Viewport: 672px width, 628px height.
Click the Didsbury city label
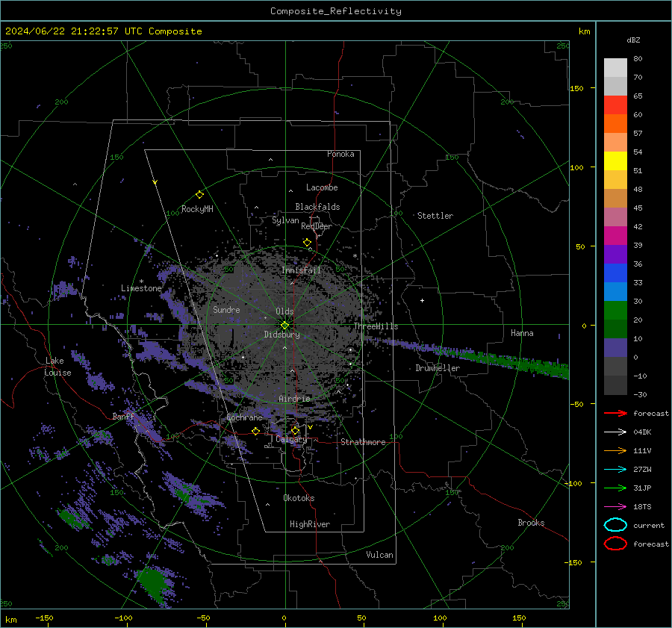pos(281,335)
